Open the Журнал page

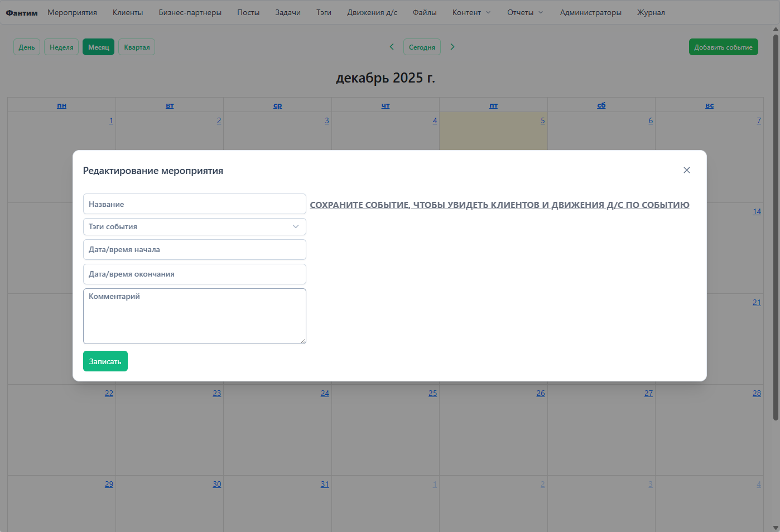pyautogui.click(x=651, y=12)
